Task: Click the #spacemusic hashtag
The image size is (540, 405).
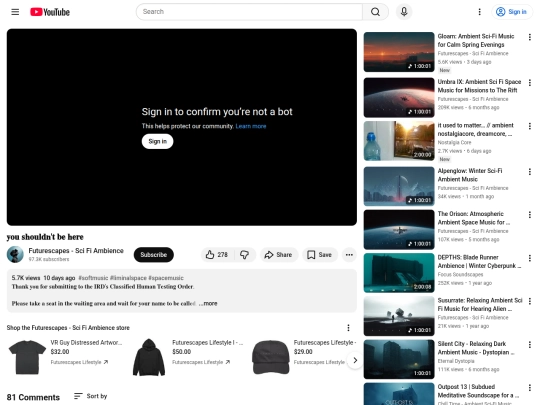Action: [166, 278]
